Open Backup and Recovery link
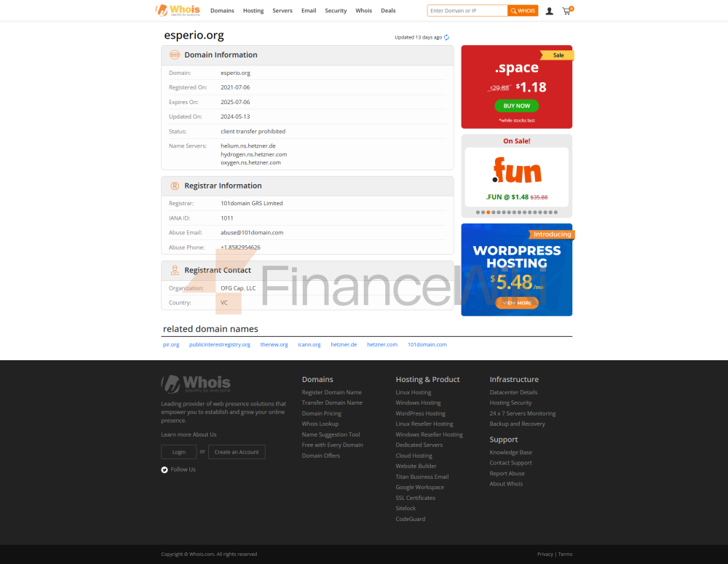The width and height of the screenshot is (728, 564). tap(517, 424)
